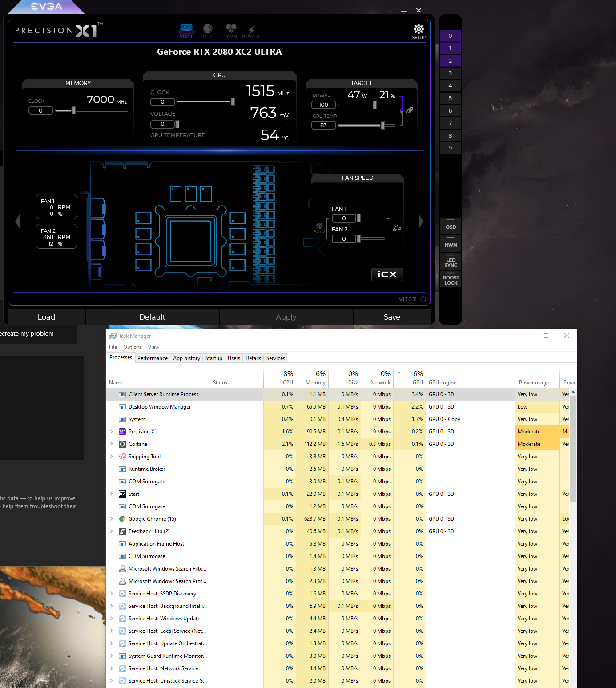The height and width of the screenshot is (688, 616).
Task: Open the SETUP gear in Precision X1
Action: pos(419,32)
